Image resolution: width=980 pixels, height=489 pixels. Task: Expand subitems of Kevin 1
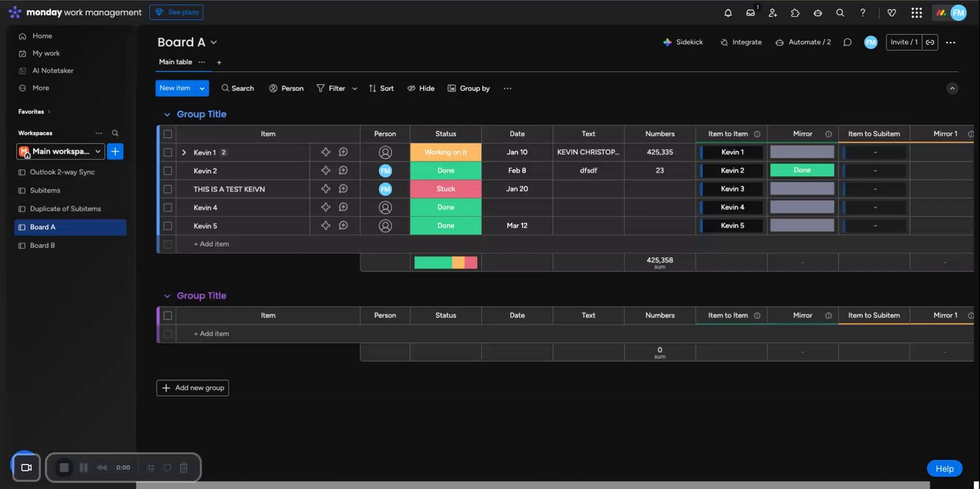click(x=184, y=153)
